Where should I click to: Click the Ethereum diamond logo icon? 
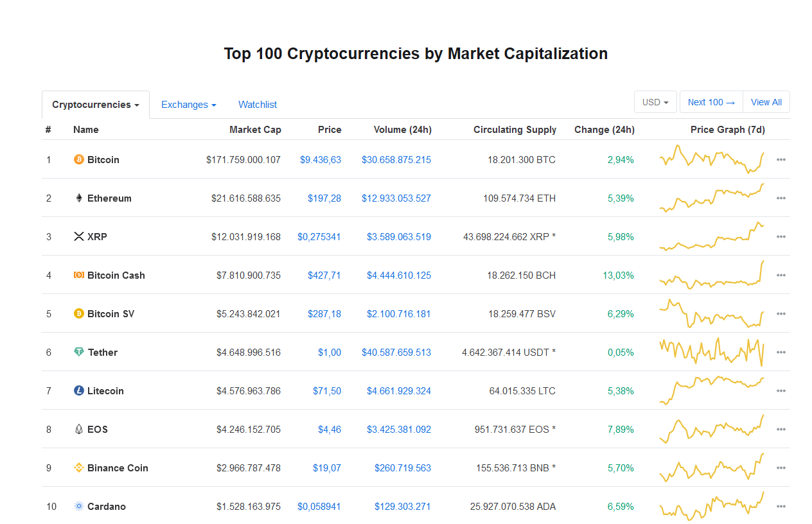(x=79, y=198)
